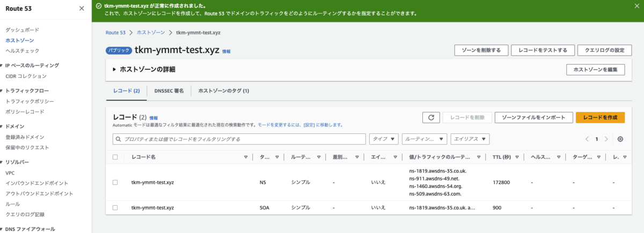Image resolution: width=644 pixels, height=233 pixels.
Task: Open the エイリアス filter dropdown
Action: (x=470, y=139)
